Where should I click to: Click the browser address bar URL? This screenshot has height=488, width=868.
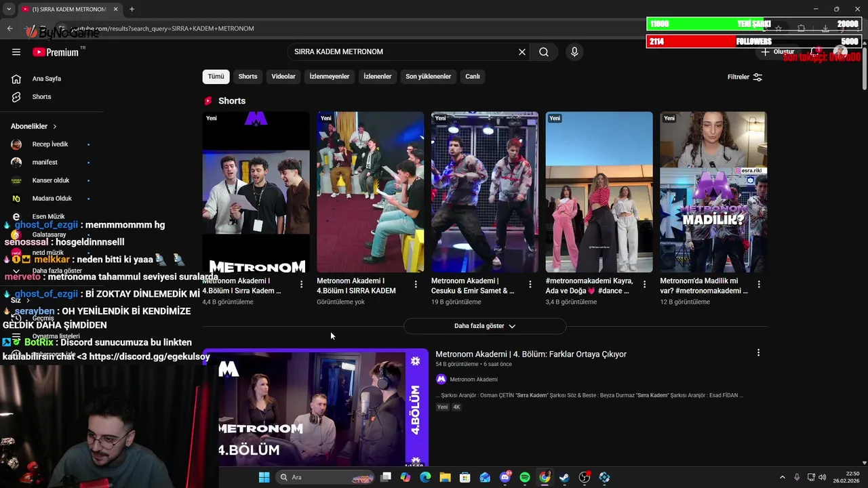(163, 28)
